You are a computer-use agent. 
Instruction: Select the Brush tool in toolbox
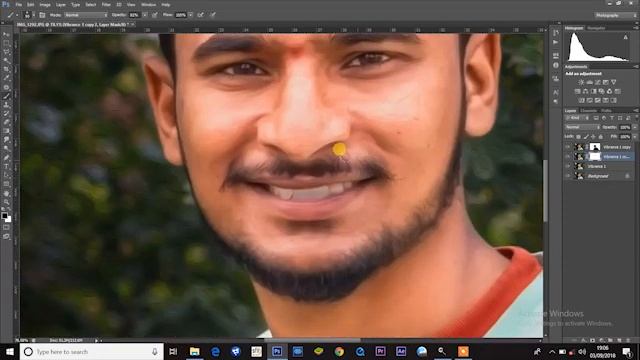click(x=6, y=96)
